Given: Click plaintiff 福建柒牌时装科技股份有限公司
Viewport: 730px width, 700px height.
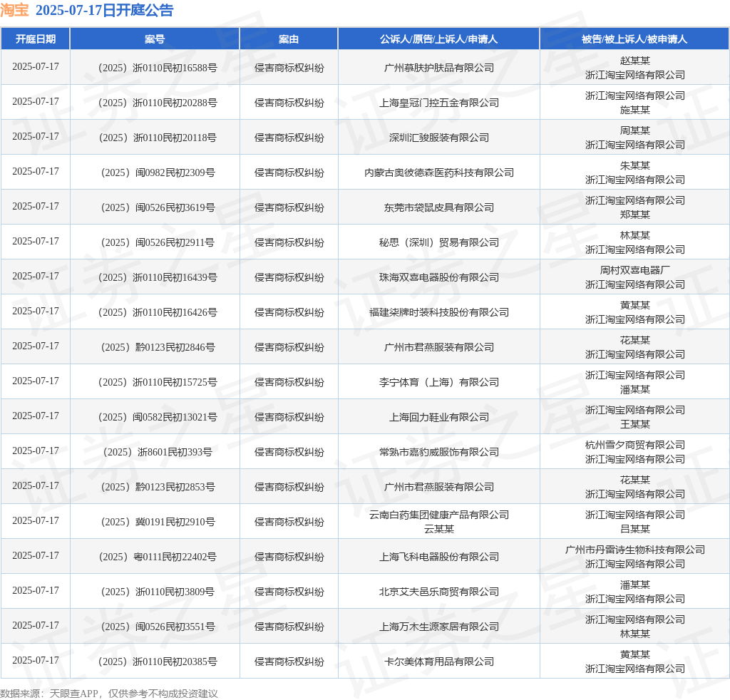Looking at the screenshot, I should (438, 312).
